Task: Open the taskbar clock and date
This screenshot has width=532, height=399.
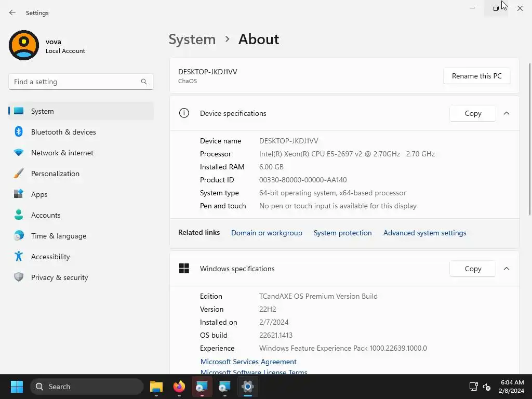Action: [x=512, y=387]
